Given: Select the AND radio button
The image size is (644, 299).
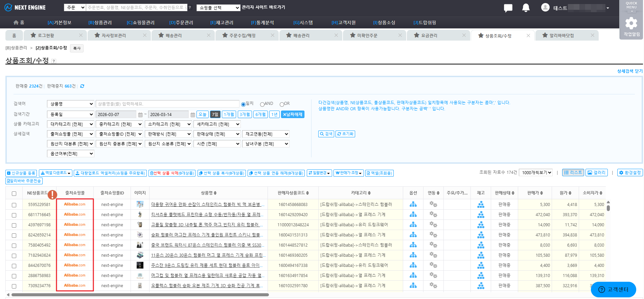Looking at the screenshot, I should pos(262,104).
